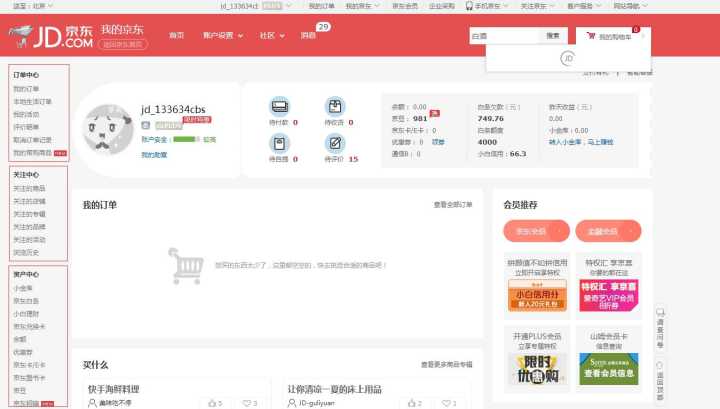720x409 pixels.
Task: Click the coupon 领券 link
Action: 438,142
